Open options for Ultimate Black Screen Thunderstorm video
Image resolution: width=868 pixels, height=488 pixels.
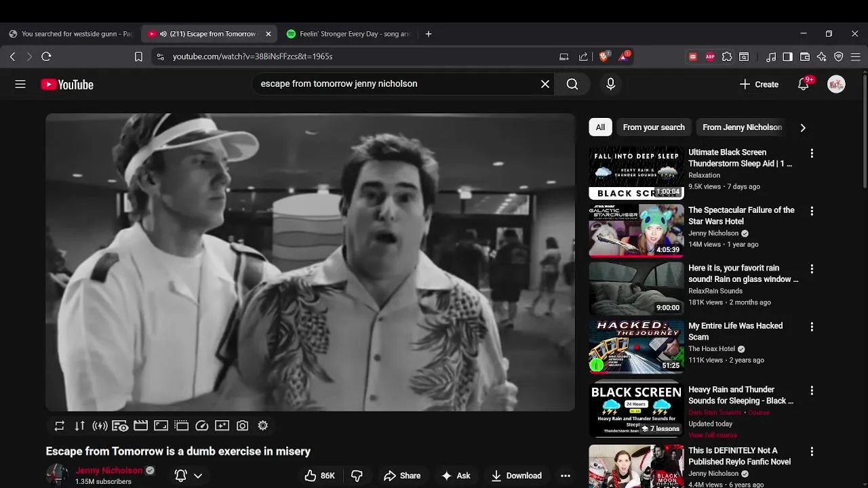(812, 154)
